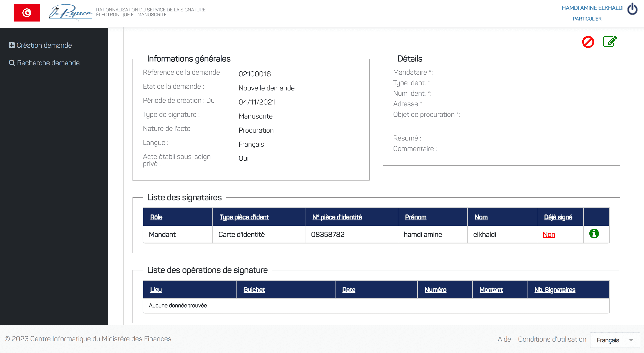Click hamdi amine first name cell

click(433, 234)
